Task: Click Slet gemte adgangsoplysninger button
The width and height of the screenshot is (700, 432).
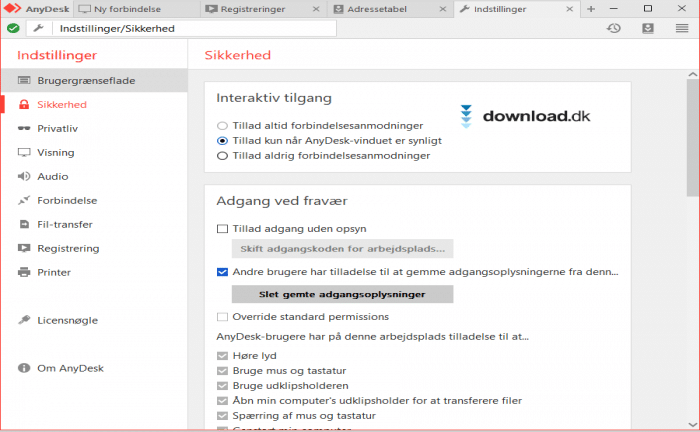Action: click(x=342, y=294)
